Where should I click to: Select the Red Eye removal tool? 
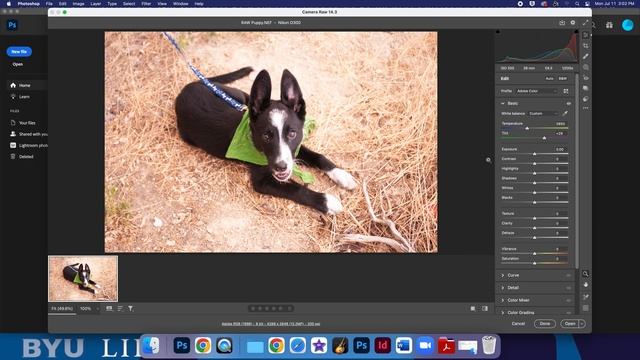coord(586,78)
